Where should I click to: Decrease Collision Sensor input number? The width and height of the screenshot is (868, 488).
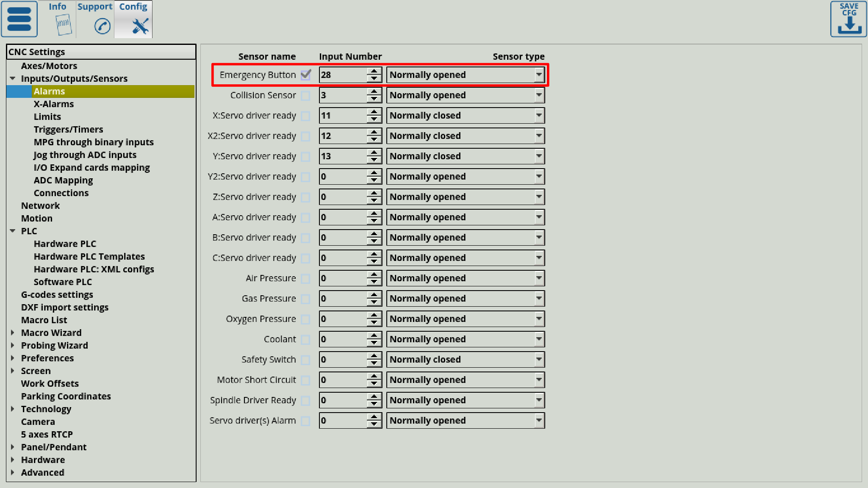[x=374, y=99]
